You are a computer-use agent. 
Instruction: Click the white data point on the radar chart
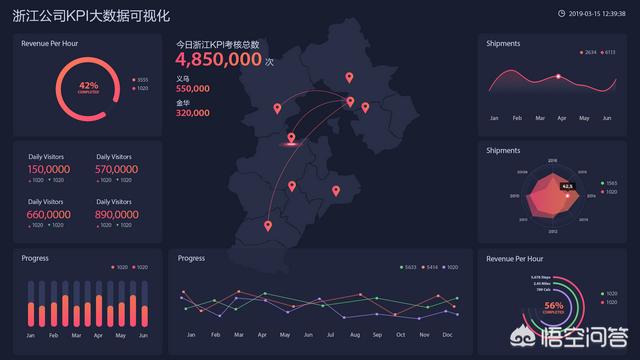(567, 196)
